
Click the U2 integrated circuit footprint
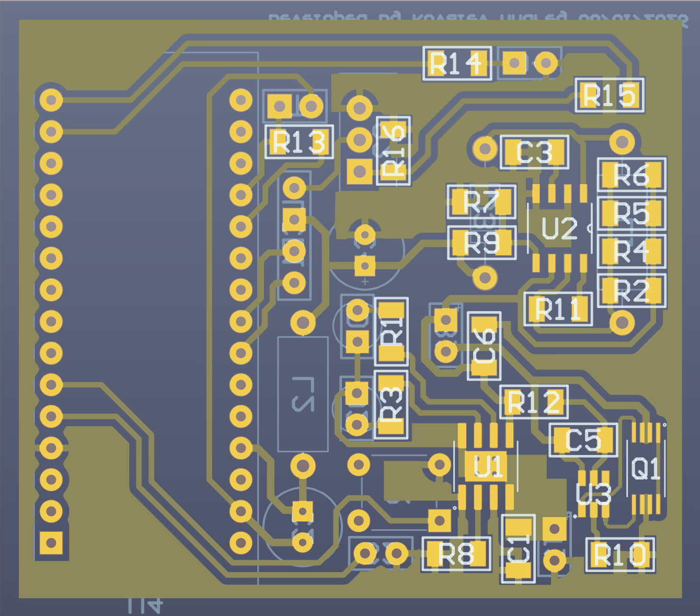(560, 229)
